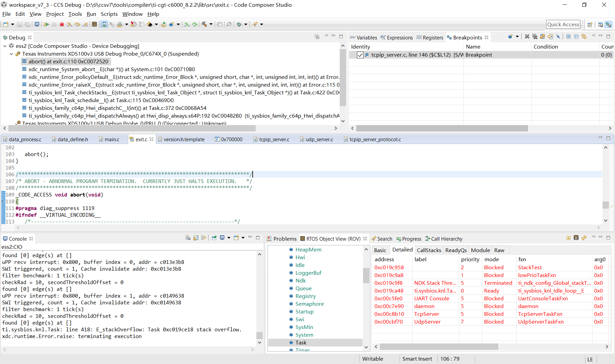Click Clear Console icon
Screen dimensions: 615x364
pos(188,238)
